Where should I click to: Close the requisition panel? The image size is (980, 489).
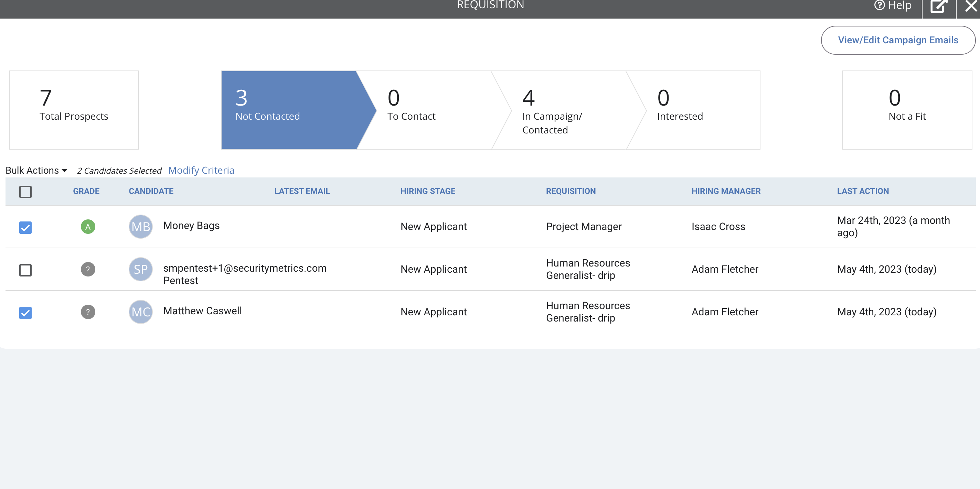[970, 6]
